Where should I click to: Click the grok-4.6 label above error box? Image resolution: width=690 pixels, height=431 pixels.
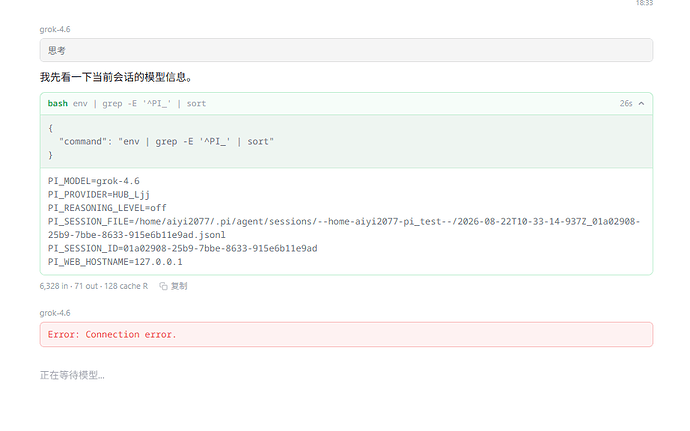[x=55, y=313]
